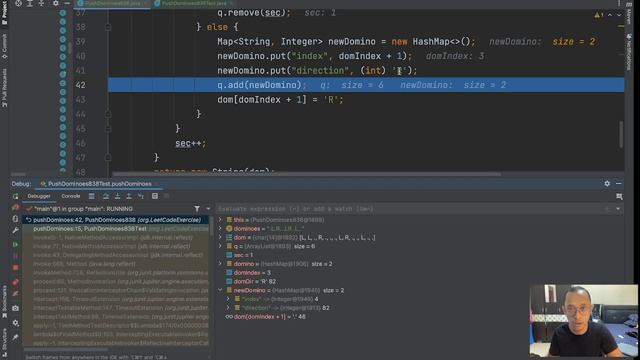Open debugger settings gear in left sidebar

(x=16, y=323)
